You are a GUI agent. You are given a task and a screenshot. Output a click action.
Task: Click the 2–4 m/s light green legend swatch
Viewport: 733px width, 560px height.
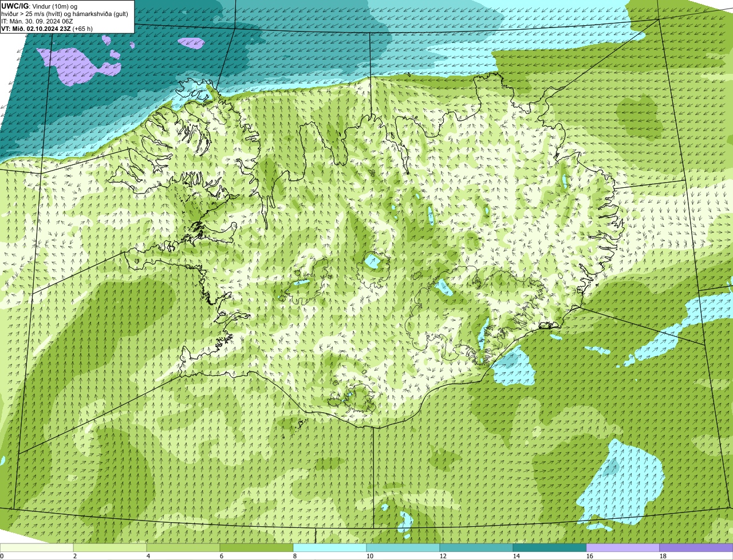[x=110, y=547]
